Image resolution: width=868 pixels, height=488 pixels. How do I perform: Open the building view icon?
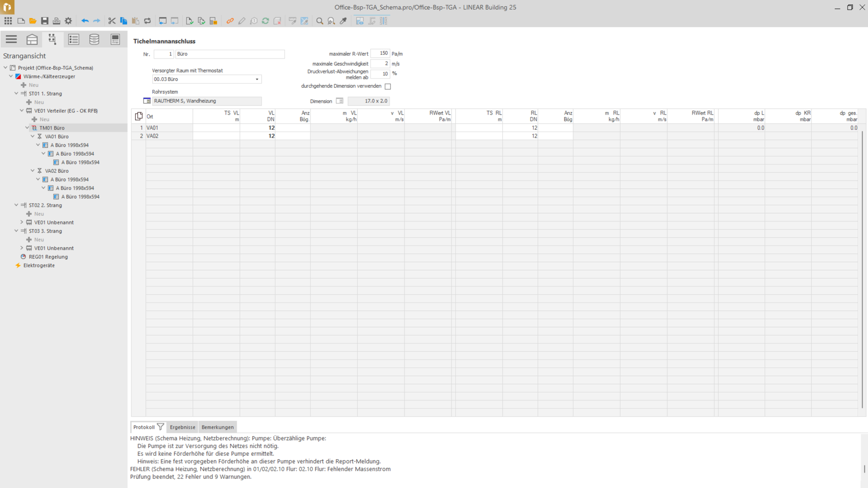pos(32,40)
